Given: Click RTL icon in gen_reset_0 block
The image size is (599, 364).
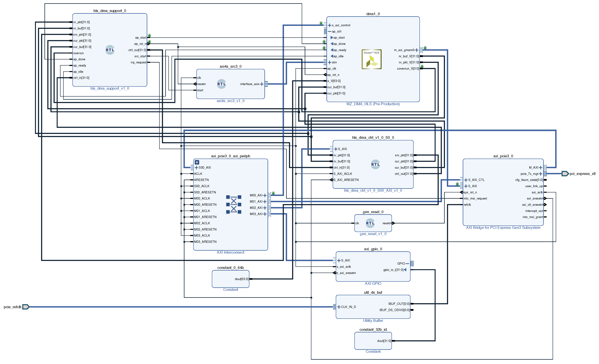Looking at the screenshot, I should (x=370, y=223).
